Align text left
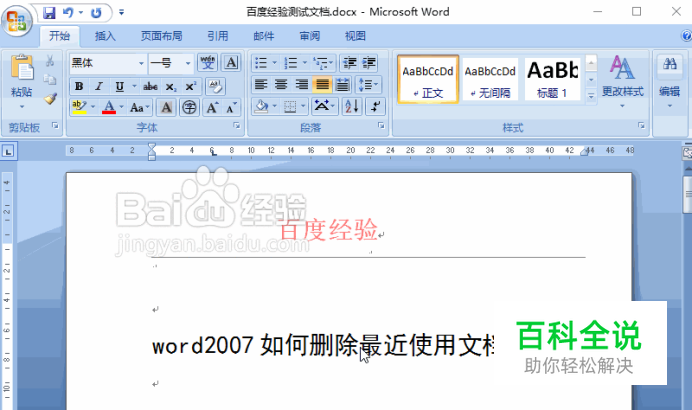The width and height of the screenshot is (692, 410). click(261, 84)
